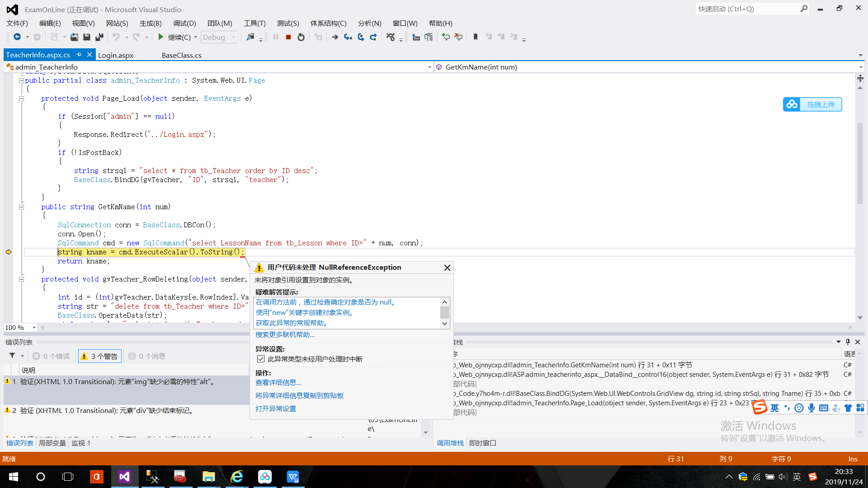Close the NullReferenceException dialog
Viewport: 868px width, 488px height.
click(x=447, y=267)
